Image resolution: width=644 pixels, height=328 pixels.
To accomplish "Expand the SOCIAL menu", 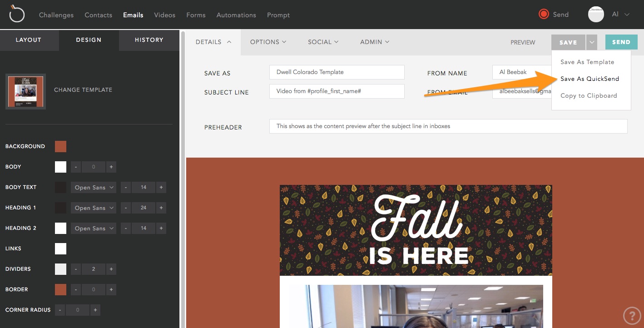I will coord(323,42).
